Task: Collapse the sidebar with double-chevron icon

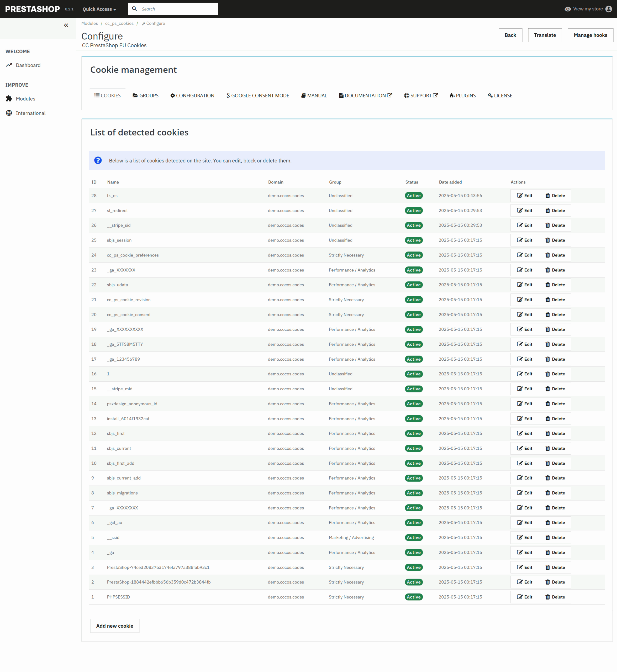Action: click(66, 25)
